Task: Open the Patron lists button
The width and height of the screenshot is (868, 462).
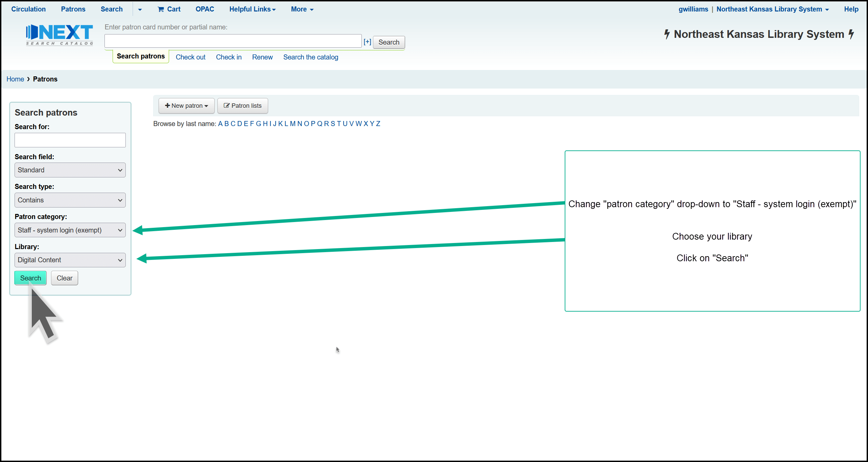Action: [x=242, y=106]
